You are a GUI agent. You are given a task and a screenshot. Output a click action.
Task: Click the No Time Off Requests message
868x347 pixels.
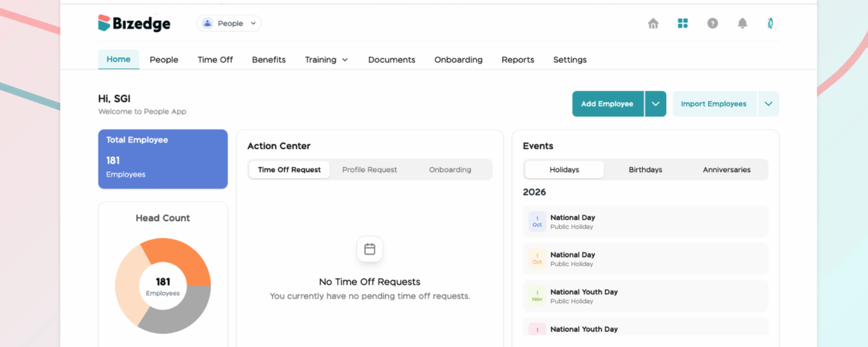[370, 282]
